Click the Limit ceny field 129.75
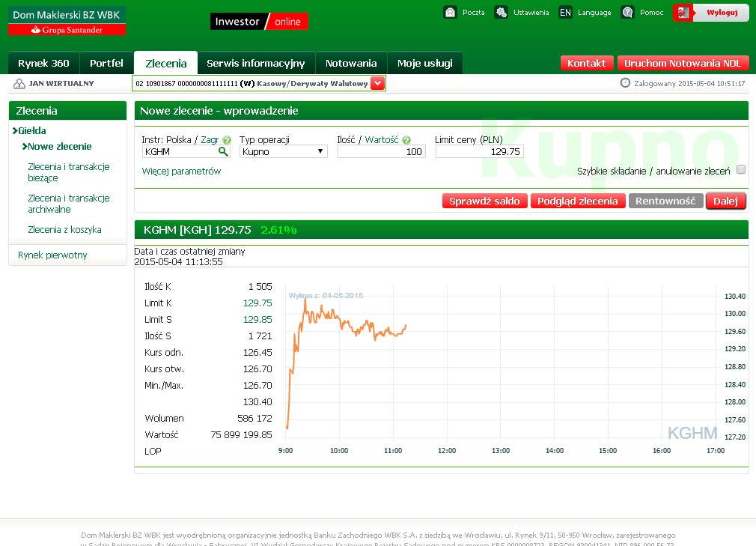This screenshot has height=546, width=756. (479, 151)
